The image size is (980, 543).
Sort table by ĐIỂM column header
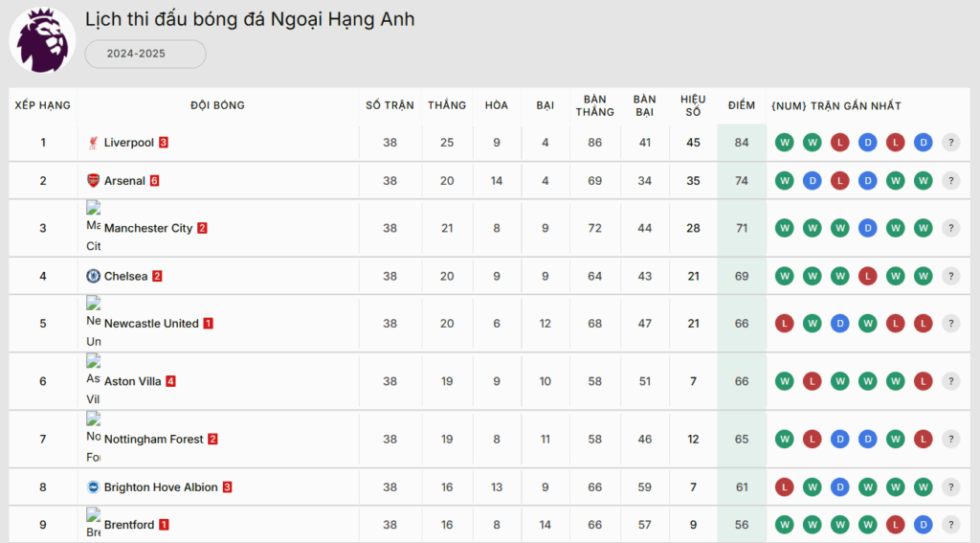[741, 105]
